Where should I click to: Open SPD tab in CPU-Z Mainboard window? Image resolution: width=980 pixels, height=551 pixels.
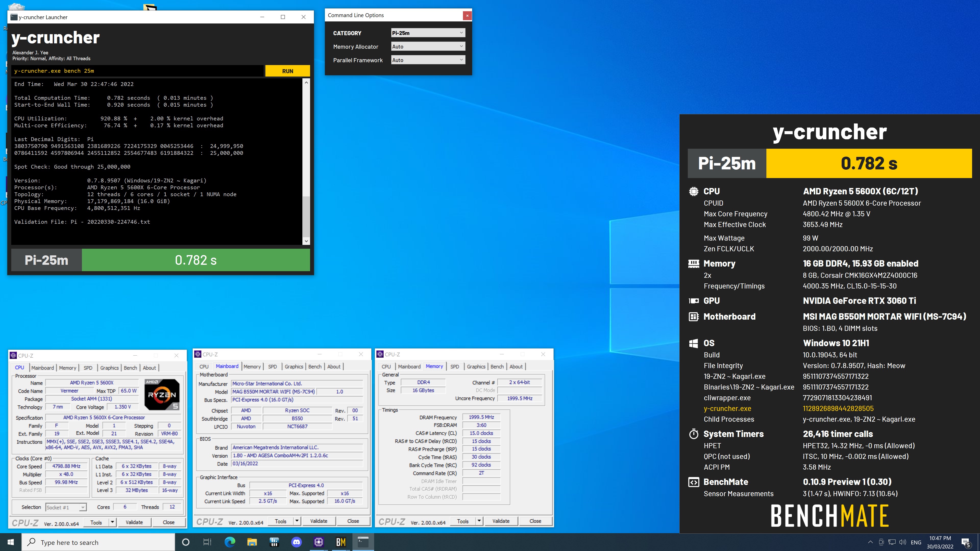(272, 367)
